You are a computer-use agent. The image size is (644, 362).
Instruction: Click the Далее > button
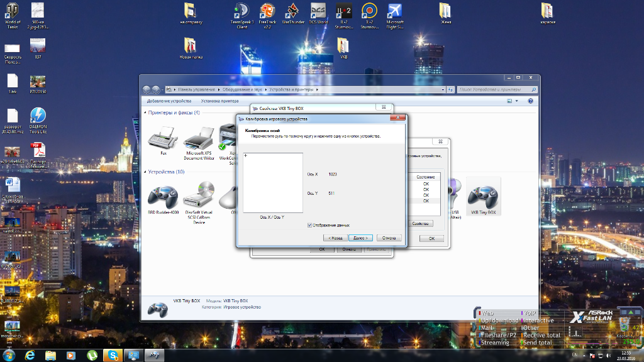(360, 238)
